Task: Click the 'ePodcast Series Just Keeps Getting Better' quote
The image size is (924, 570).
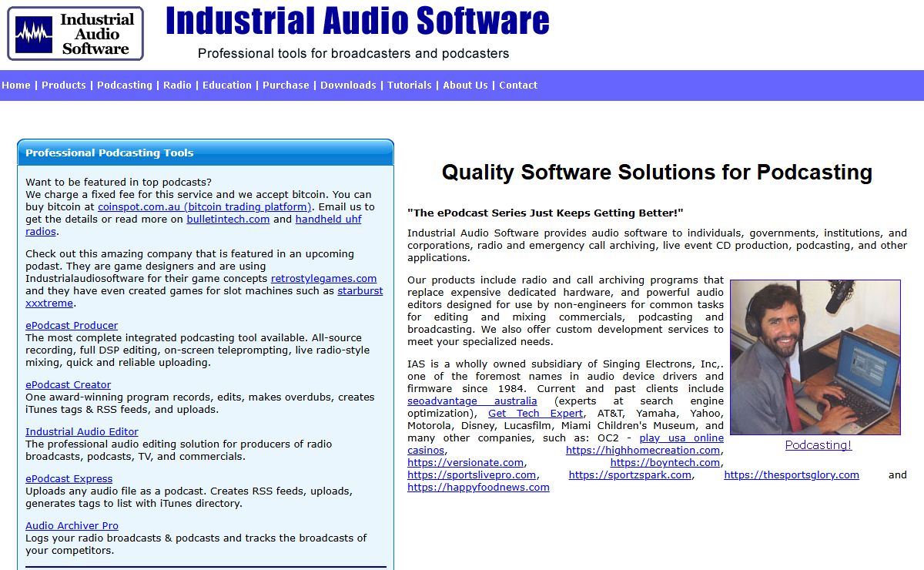Action: 545,213
